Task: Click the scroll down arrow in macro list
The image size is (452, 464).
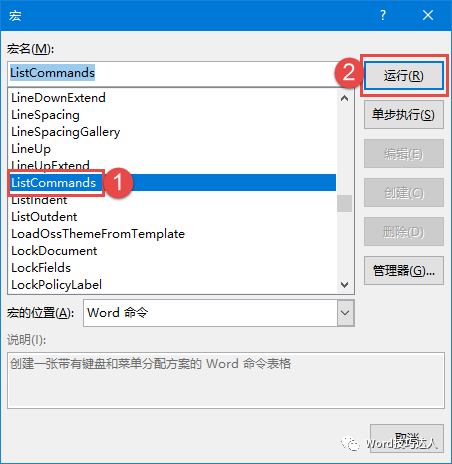Action: (x=345, y=285)
